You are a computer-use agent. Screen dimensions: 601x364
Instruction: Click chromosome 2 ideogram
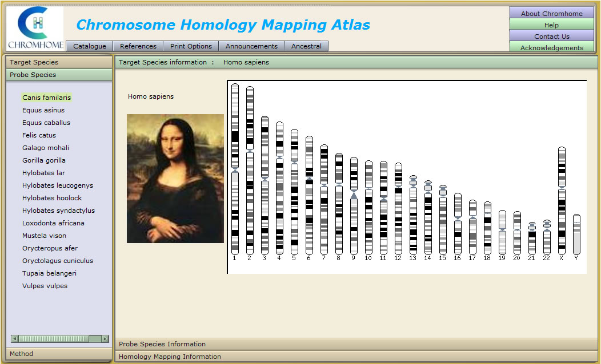[x=250, y=171]
